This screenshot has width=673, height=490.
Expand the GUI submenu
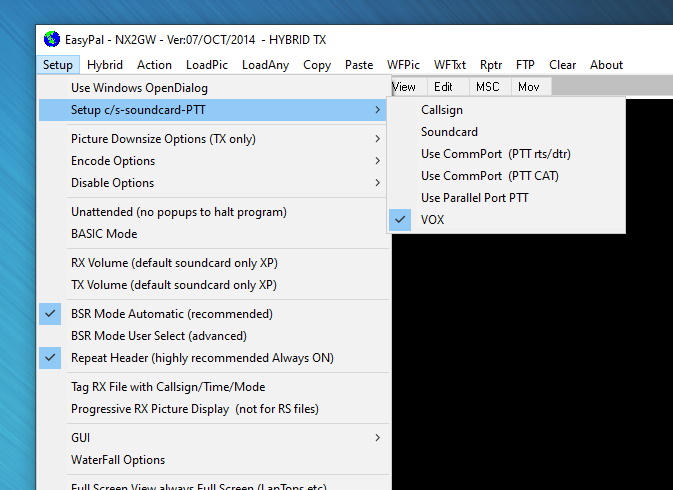coord(80,438)
